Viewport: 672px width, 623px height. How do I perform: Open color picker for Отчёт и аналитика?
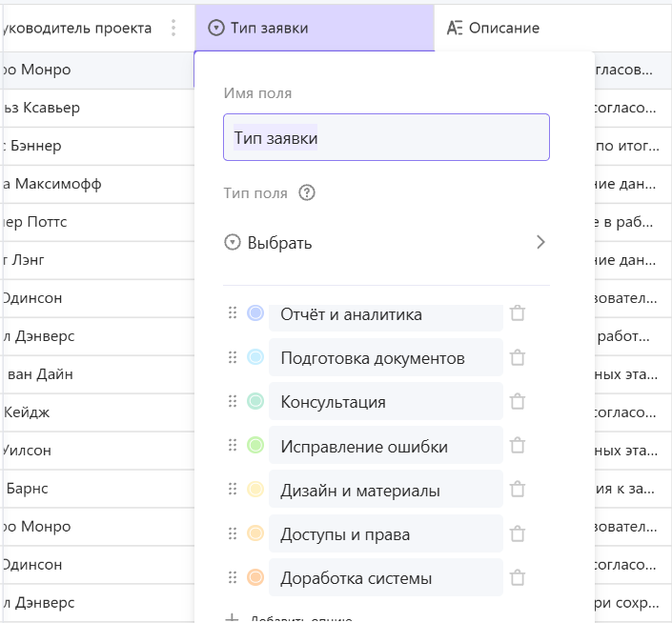coord(255,313)
